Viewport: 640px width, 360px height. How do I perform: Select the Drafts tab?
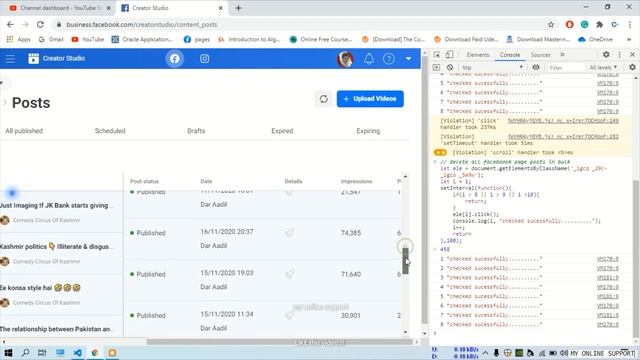click(x=196, y=131)
